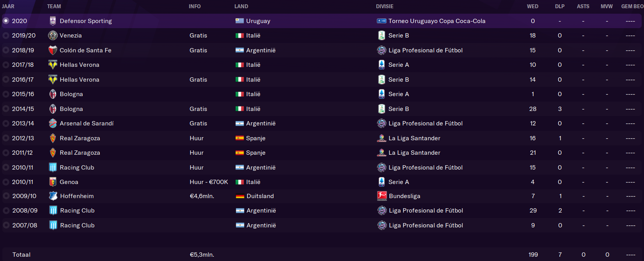Click the LAND column header
The width and height of the screenshot is (644, 261).
[241, 6]
